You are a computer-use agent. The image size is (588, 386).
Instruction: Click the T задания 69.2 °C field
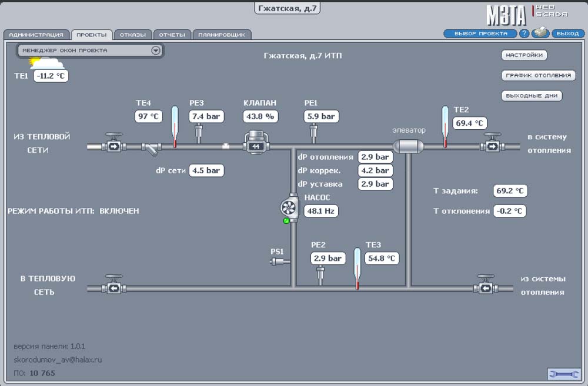pyautogui.click(x=510, y=191)
